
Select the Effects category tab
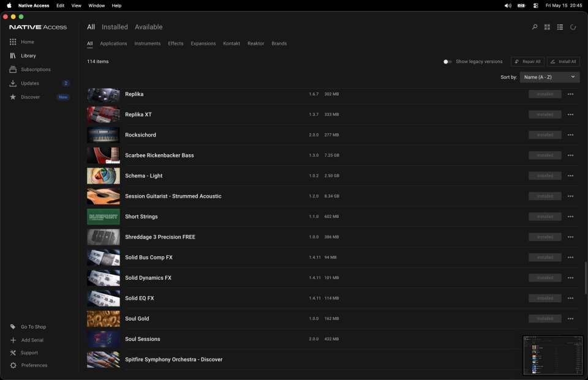[176, 43]
